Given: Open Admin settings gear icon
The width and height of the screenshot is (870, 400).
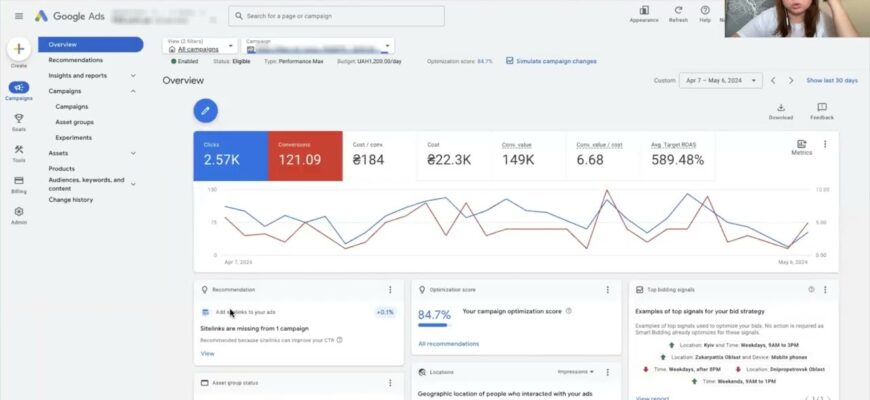Looking at the screenshot, I should [x=18, y=213].
